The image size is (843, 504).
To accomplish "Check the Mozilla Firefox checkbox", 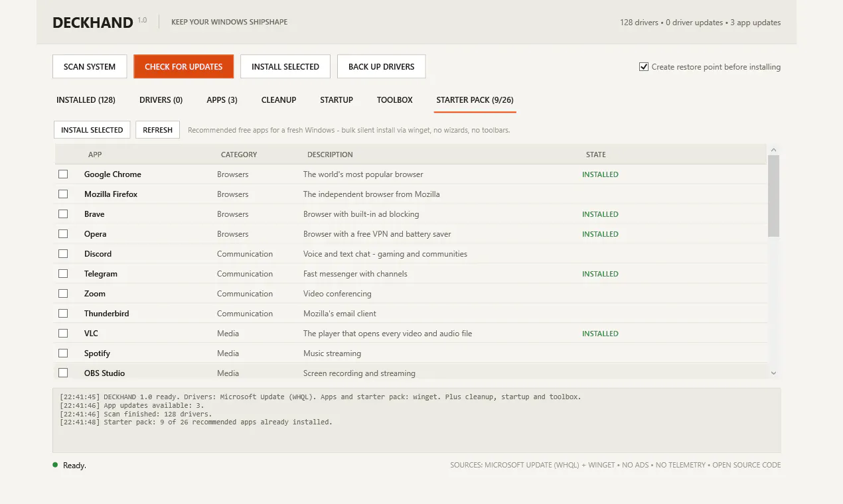I will pos(63,194).
